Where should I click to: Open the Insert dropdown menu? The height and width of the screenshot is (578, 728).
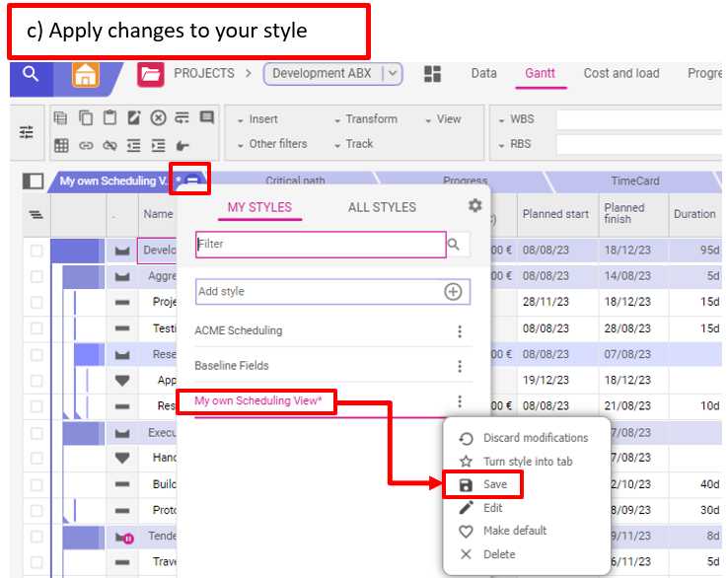point(258,119)
